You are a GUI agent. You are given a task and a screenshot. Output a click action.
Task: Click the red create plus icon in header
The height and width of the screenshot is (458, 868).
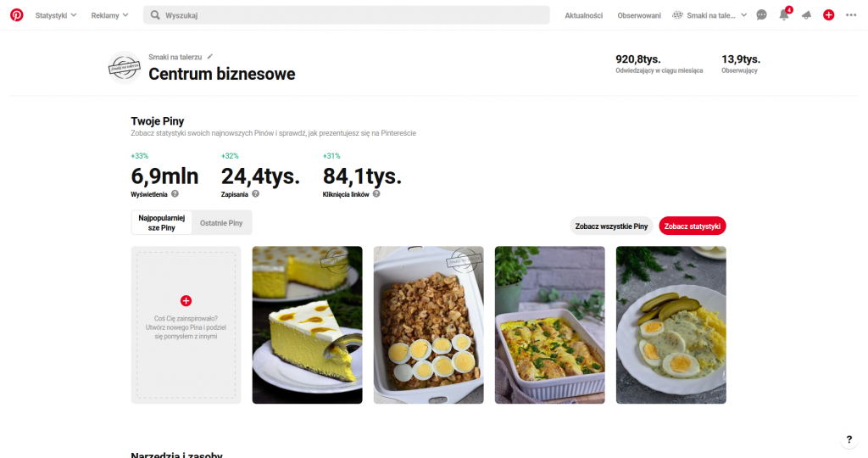click(829, 15)
